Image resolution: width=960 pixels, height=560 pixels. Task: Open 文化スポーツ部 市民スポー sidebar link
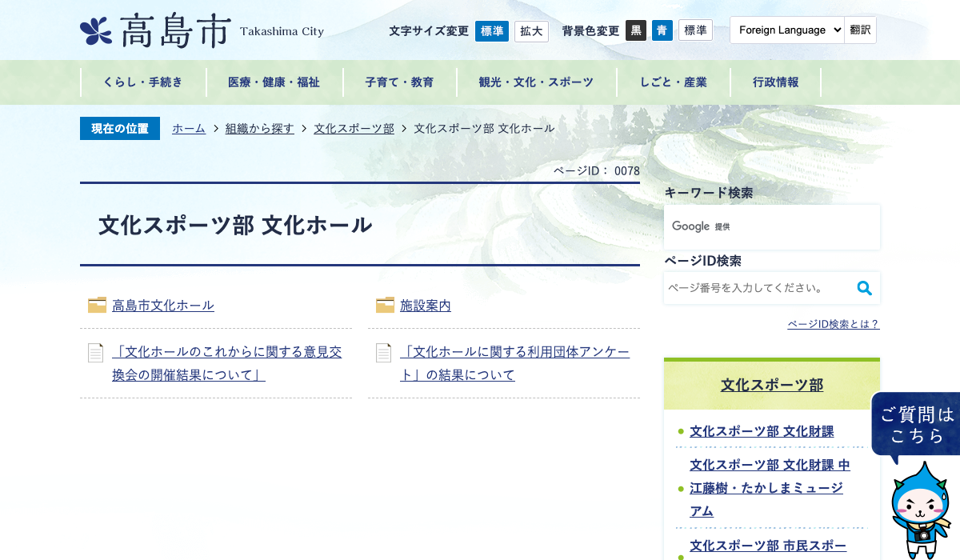(x=768, y=546)
